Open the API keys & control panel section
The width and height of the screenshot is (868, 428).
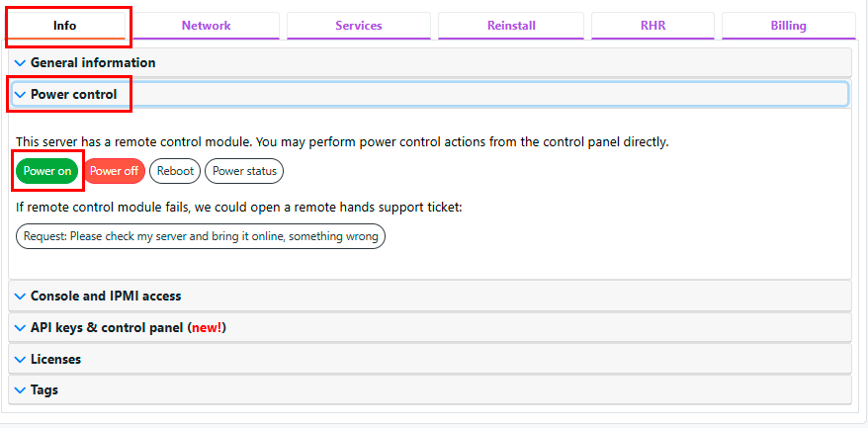(430, 328)
